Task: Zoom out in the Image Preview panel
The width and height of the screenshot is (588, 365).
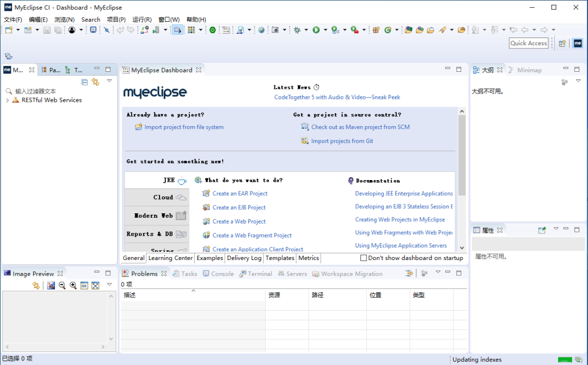Action: point(62,286)
